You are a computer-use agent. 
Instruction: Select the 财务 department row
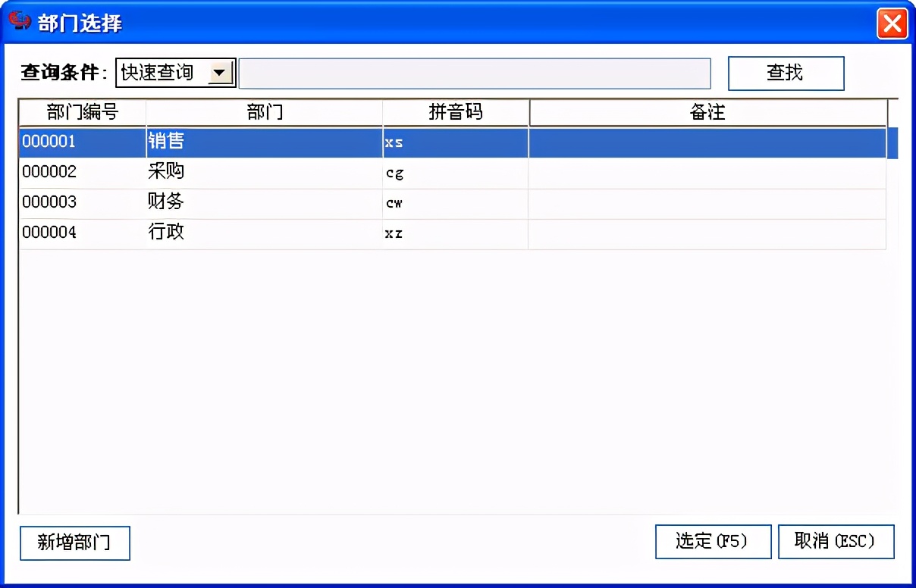(265, 203)
